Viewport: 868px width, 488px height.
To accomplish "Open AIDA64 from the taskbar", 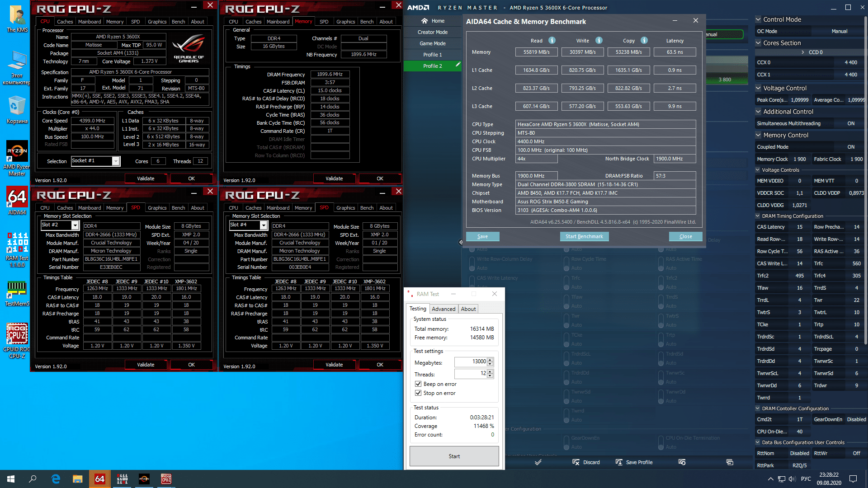I will pyautogui.click(x=99, y=479).
